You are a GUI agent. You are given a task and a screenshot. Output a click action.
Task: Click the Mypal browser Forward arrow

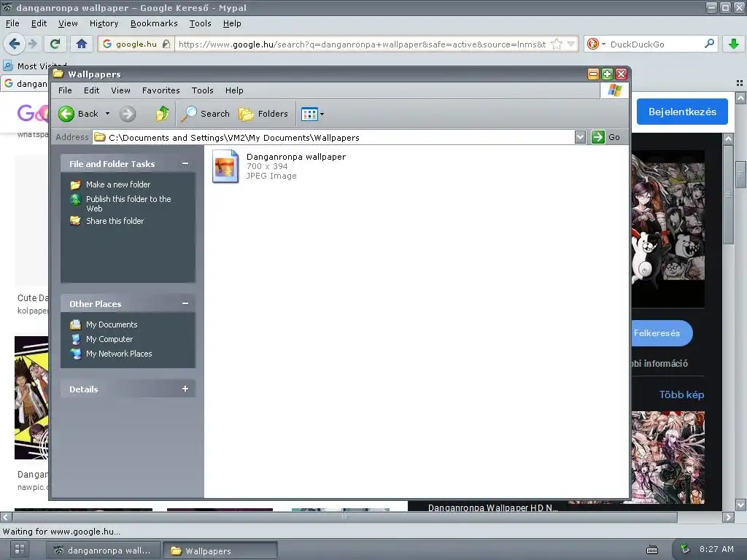coord(32,44)
